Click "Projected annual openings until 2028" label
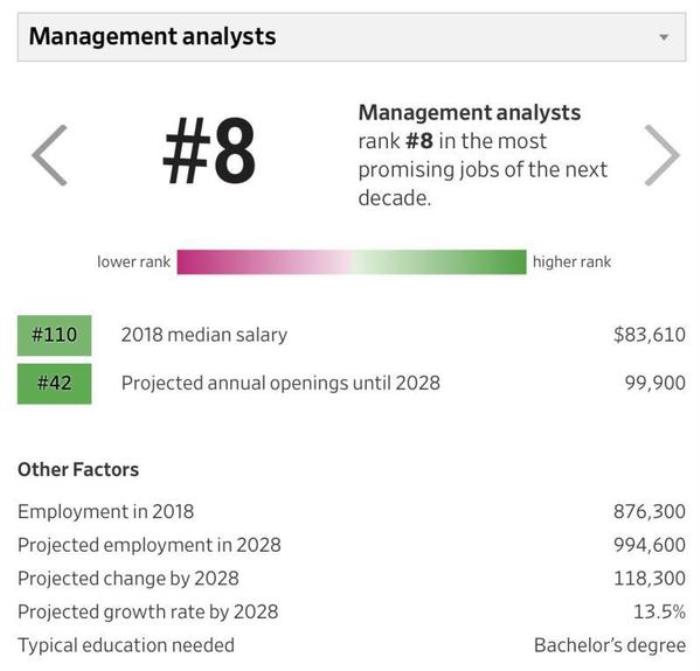The image size is (700, 671). point(280,383)
